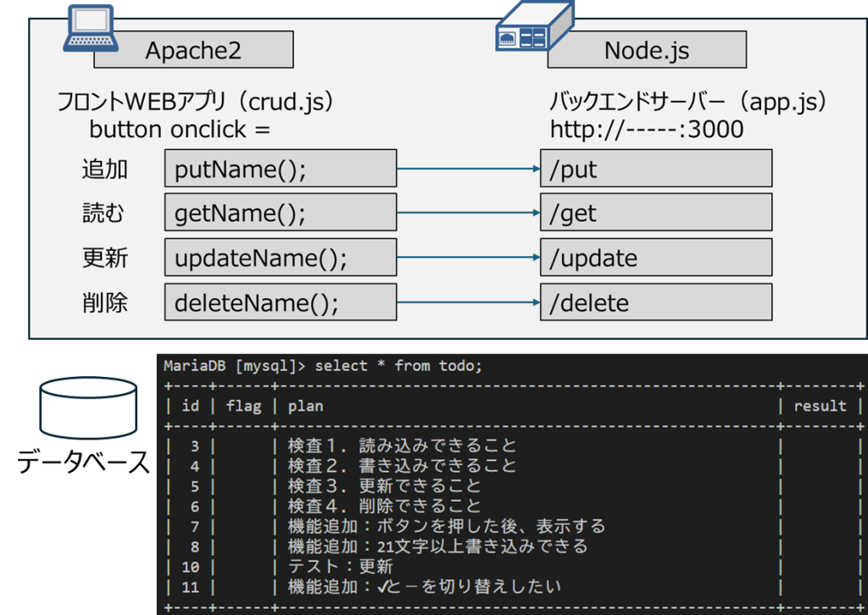The image size is (868, 615).
Task: Click the 'button onclick =' text
Action: point(180,130)
